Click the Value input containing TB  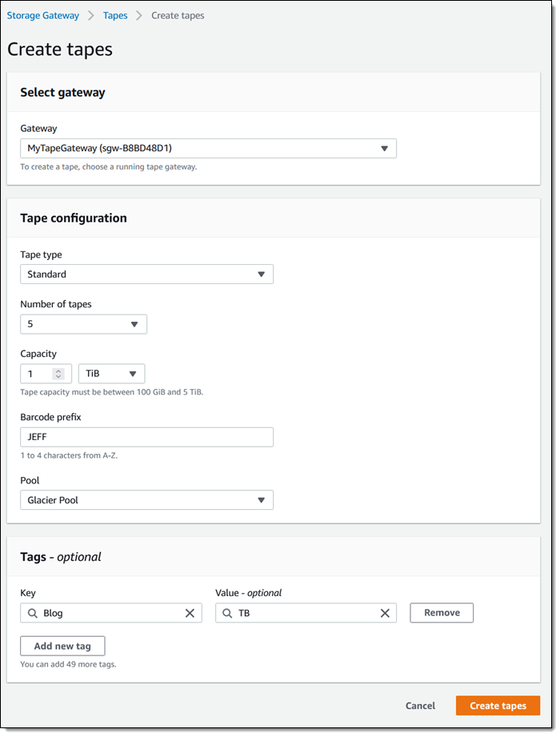click(x=306, y=613)
